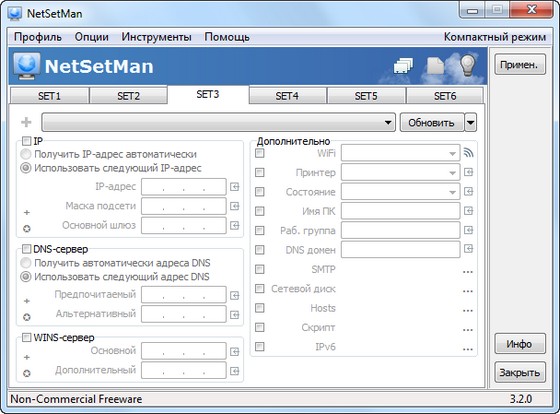Open IPv6 settings via three dots
Image resolution: width=560 pixels, height=414 pixels.
tap(468, 349)
